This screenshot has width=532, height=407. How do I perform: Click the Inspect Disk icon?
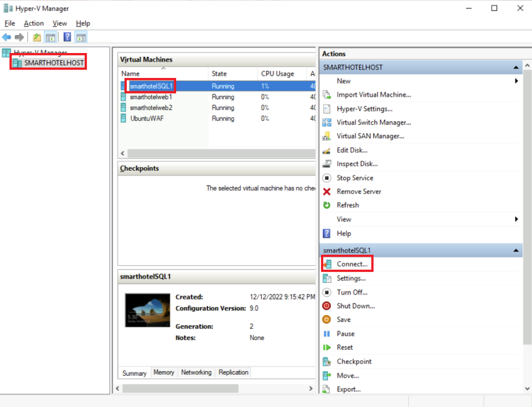[x=327, y=164]
